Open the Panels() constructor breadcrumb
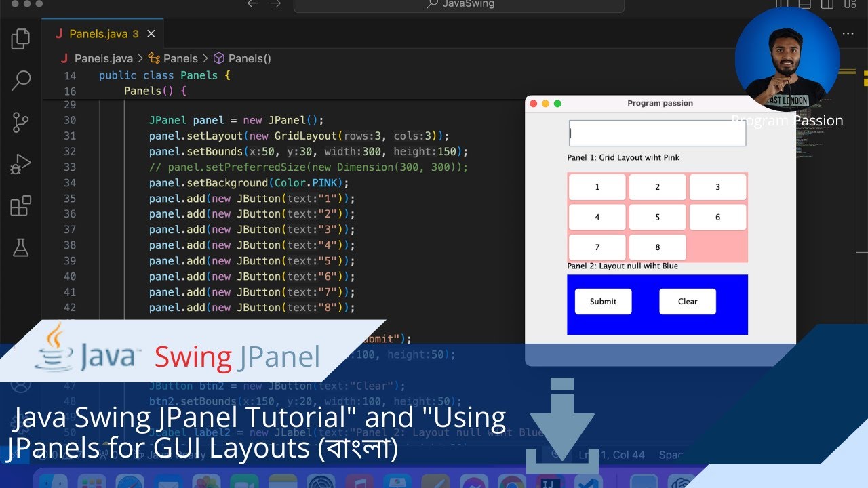Screen dimensions: 868x488 [242, 58]
